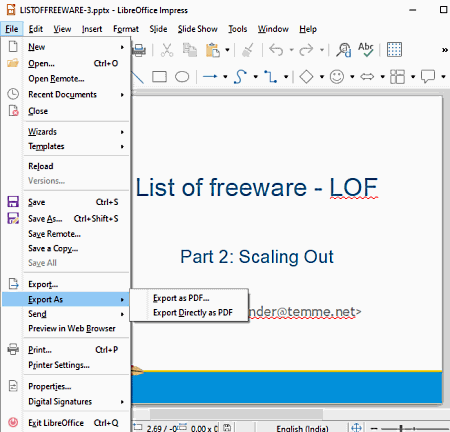Open the Symbol Shapes dropdown arrow
This screenshot has height=432, width=450.
pyautogui.click(x=352, y=77)
